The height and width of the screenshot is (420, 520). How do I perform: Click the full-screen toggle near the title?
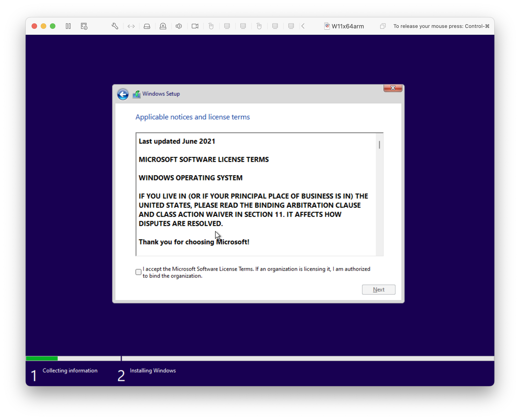click(383, 26)
